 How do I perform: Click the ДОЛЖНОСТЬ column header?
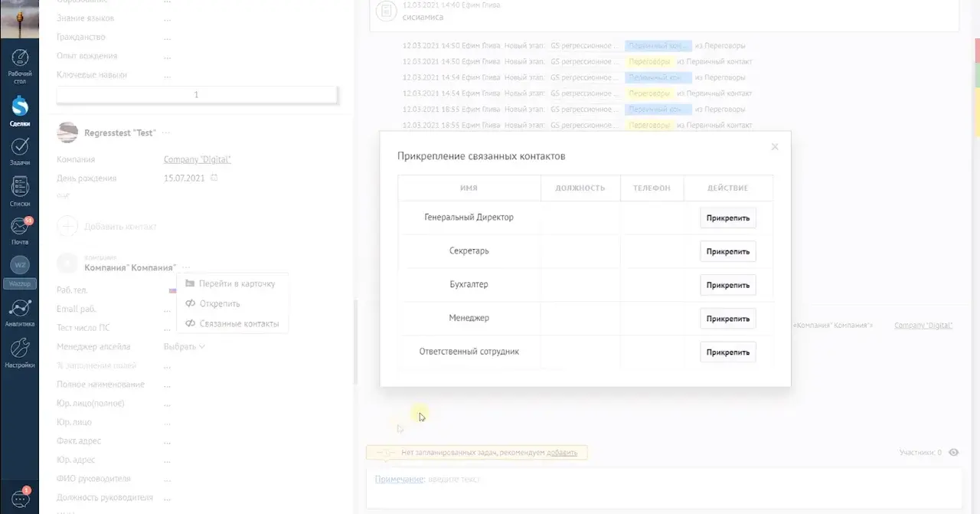[580, 188]
